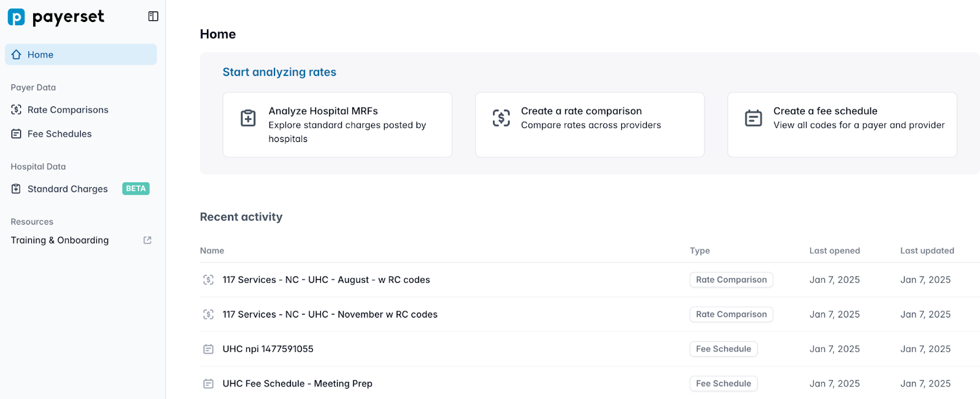Click the Create a fee schedule calendar icon
980x399 pixels.
coord(753,117)
